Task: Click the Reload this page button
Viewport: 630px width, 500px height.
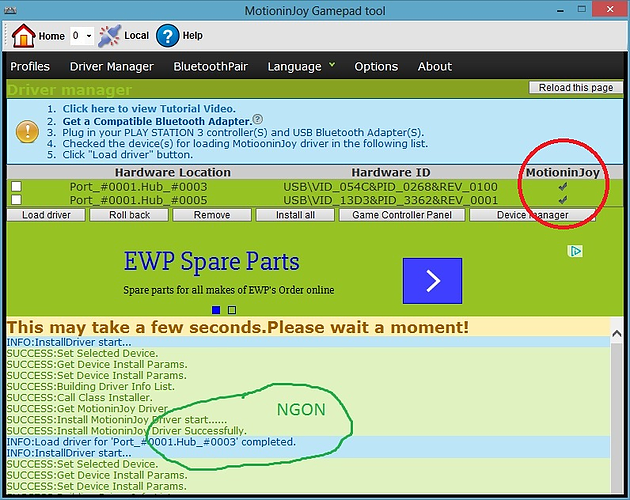Action: click(574, 88)
